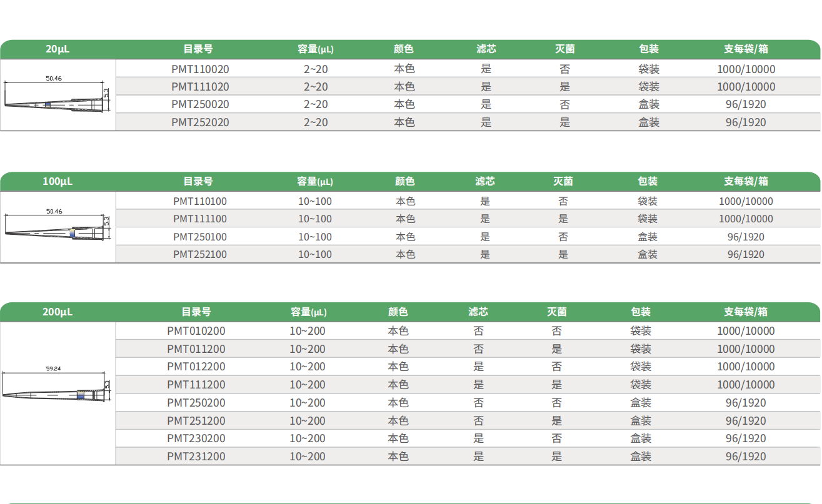822x504 pixels.
Task: Click the 100µL table title header
Action: pyautogui.click(x=58, y=182)
